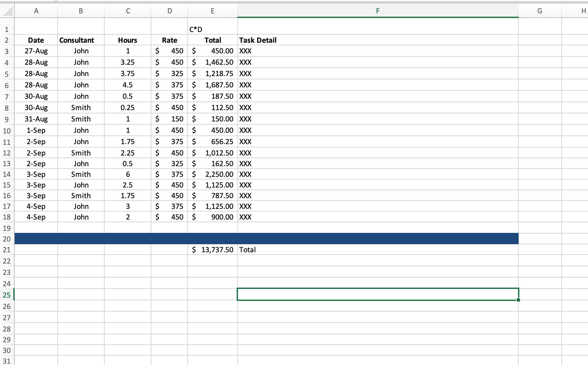Select the grand total 13,737.50 cell
The height and width of the screenshot is (365, 588).
(213, 250)
